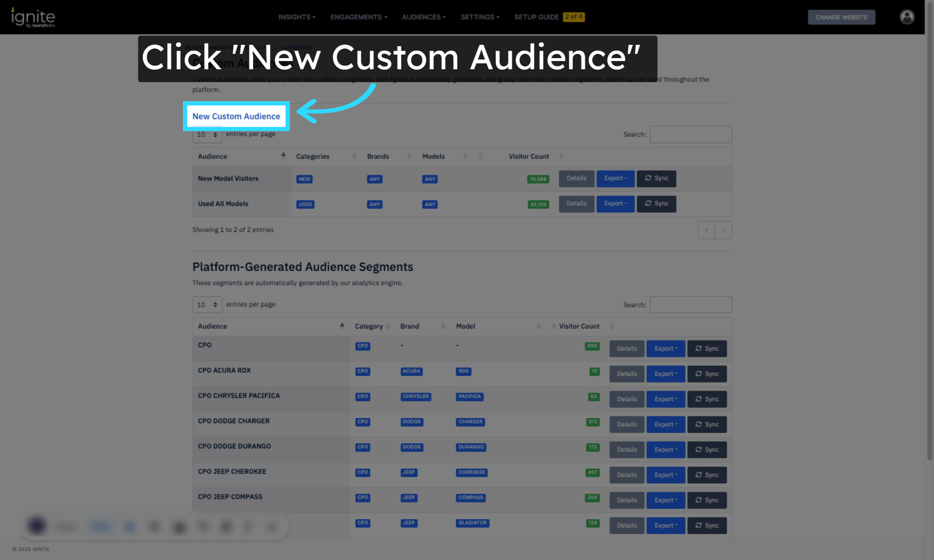Click the Ignite logo

[33, 17]
